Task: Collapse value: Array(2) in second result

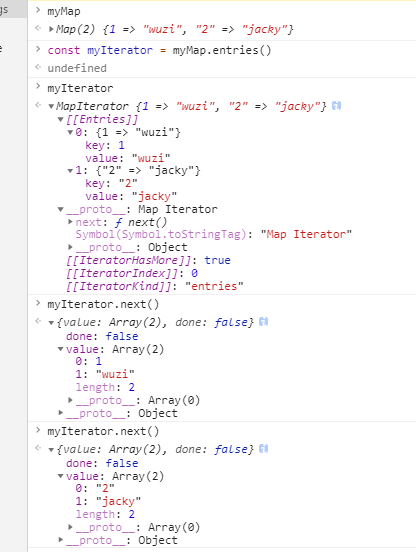Action: coord(61,476)
